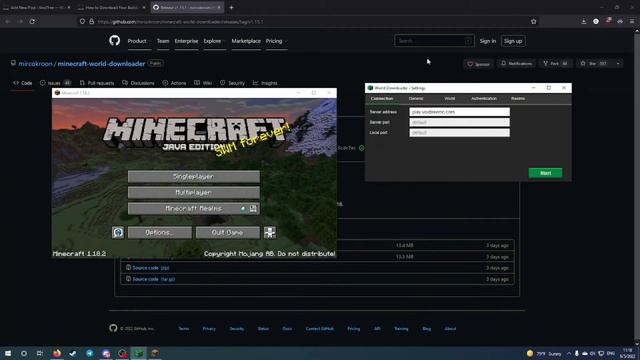Open the Team page link
The image size is (640, 360).
pos(163,41)
